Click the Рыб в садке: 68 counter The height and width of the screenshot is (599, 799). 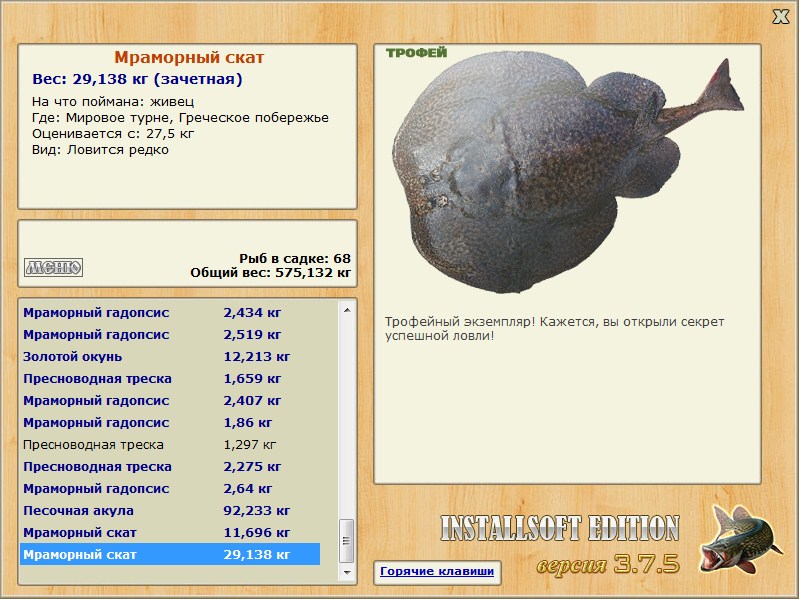point(295,258)
